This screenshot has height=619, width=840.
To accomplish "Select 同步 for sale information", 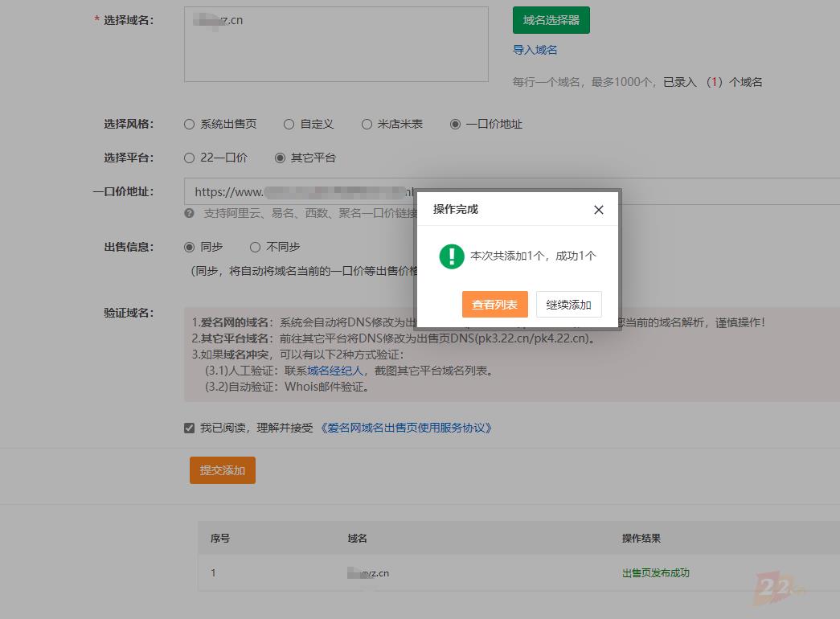I will coord(190,248).
